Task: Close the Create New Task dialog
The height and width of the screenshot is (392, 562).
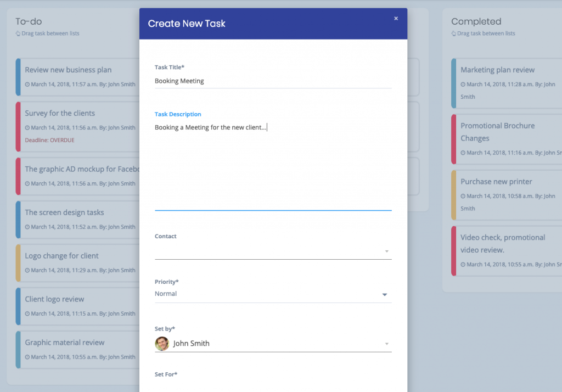Action: click(x=396, y=19)
